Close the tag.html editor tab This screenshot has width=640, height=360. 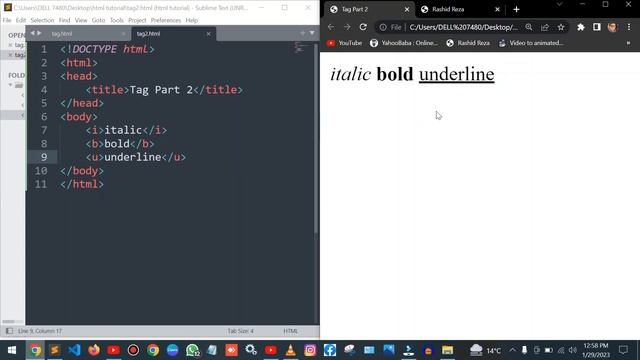[124, 34]
